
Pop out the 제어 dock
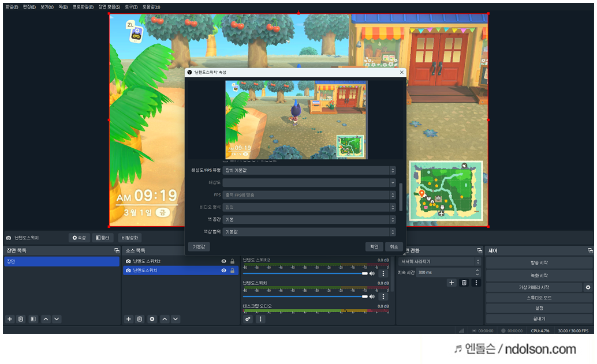coord(590,251)
